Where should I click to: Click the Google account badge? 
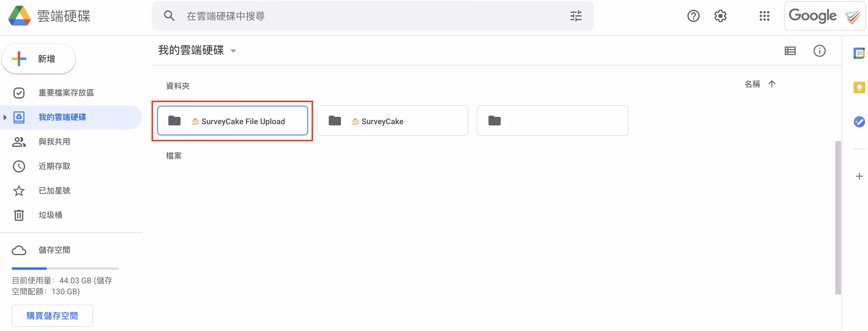[825, 16]
